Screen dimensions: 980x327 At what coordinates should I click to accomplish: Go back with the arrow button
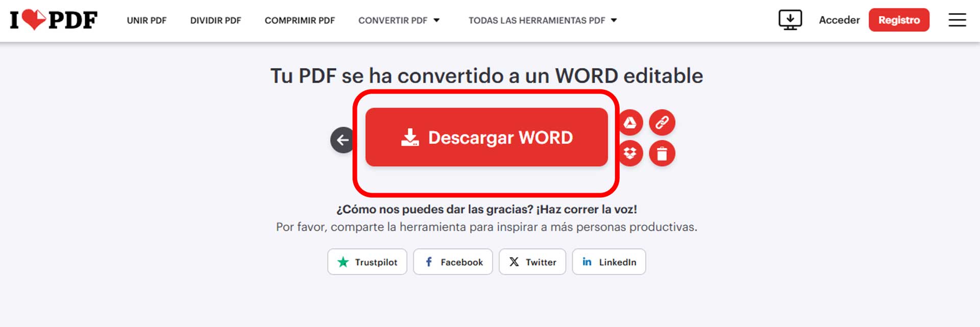coord(342,139)
